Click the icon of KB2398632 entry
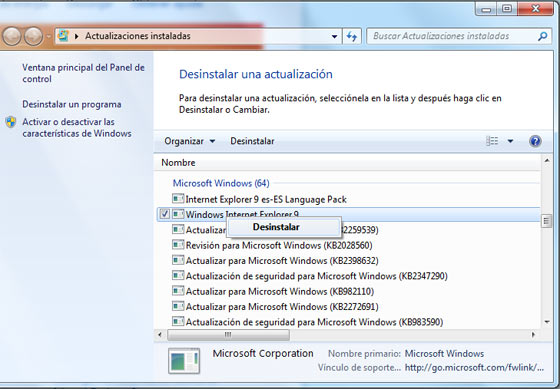This screenshot has width=560, height=389. (x=178, y=260)
